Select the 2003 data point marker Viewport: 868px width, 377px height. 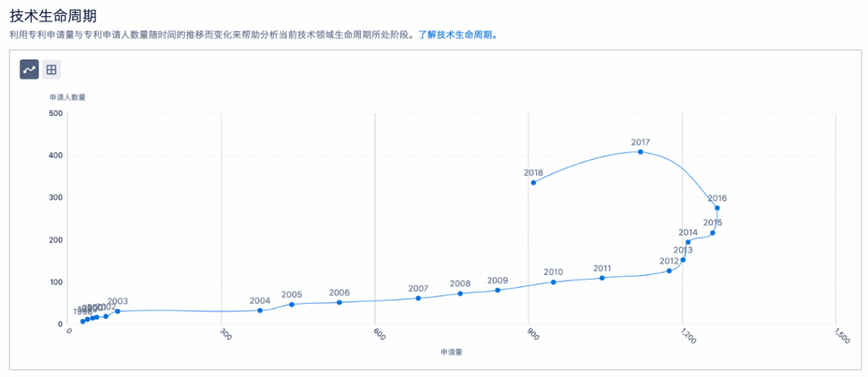(117, 311)
